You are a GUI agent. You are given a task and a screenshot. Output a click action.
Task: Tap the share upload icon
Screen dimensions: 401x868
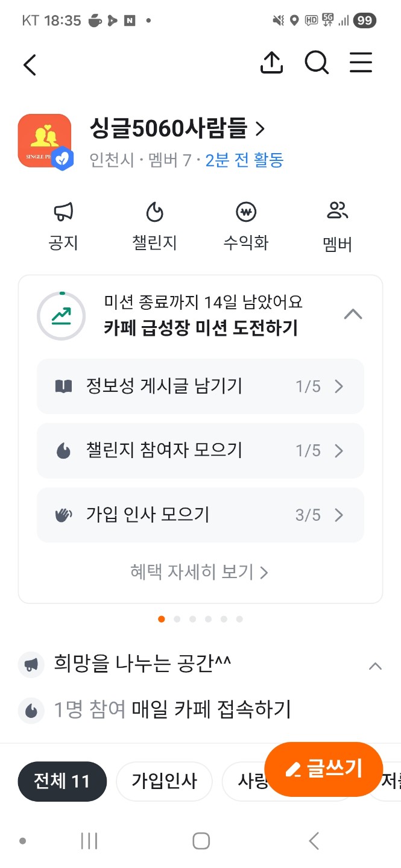(x=271, y=62)
